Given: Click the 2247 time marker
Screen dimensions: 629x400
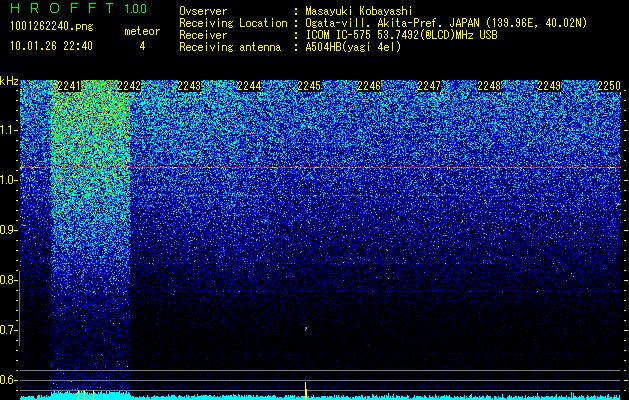Looking at the screenshot, I should click(x=429, y=86).
